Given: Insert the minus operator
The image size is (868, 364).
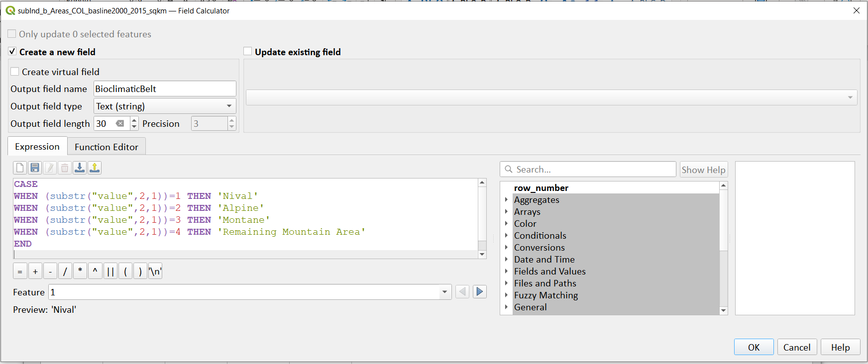Looking at the screenshot, I should point(50,272).
